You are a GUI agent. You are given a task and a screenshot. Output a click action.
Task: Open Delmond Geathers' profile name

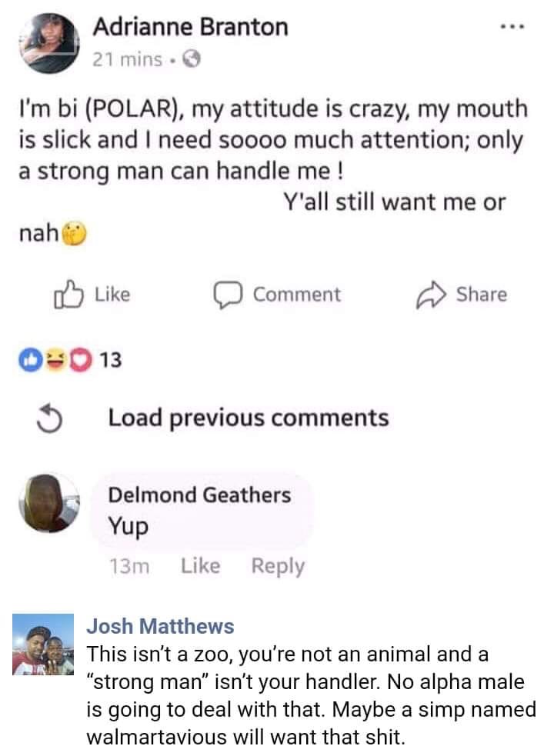click(x=199, y=495)
